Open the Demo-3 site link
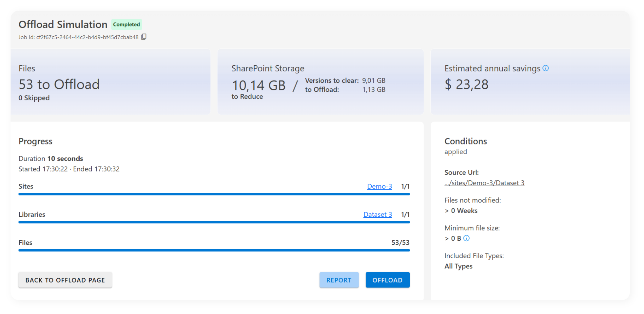This screenshot has height=314, width=644. tap(379, 186)
